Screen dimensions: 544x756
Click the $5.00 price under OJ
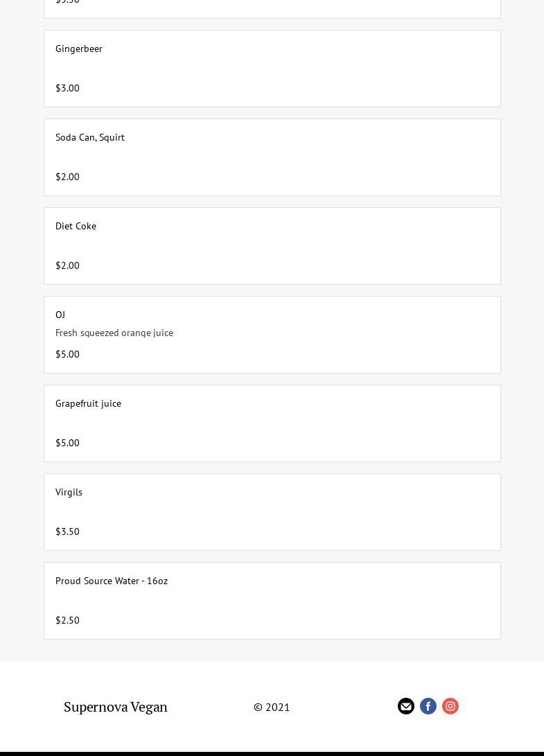67,354
